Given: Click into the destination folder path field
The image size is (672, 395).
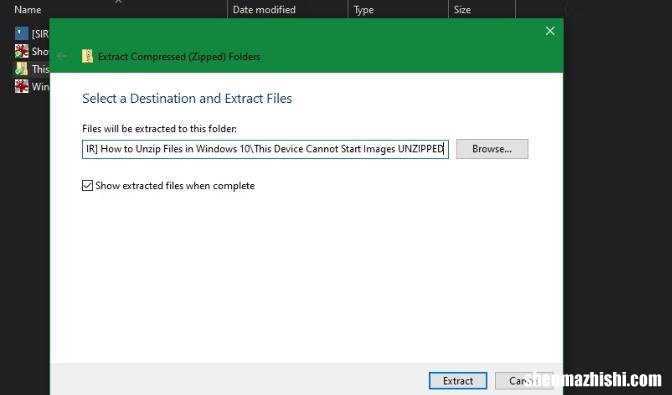Looking at the screenshot, I should (x=265, y=149).
